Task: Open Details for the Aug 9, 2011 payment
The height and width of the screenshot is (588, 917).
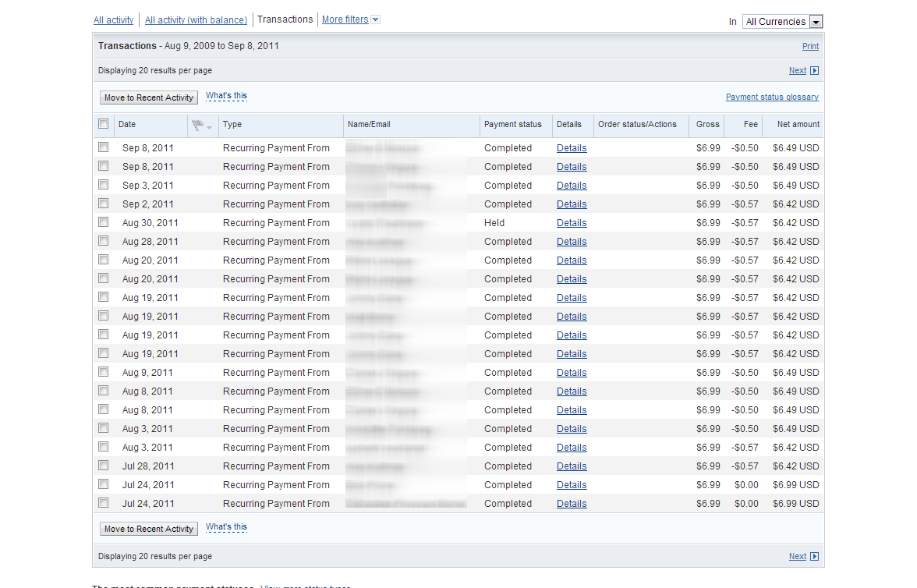Action: tap(572, 373)
